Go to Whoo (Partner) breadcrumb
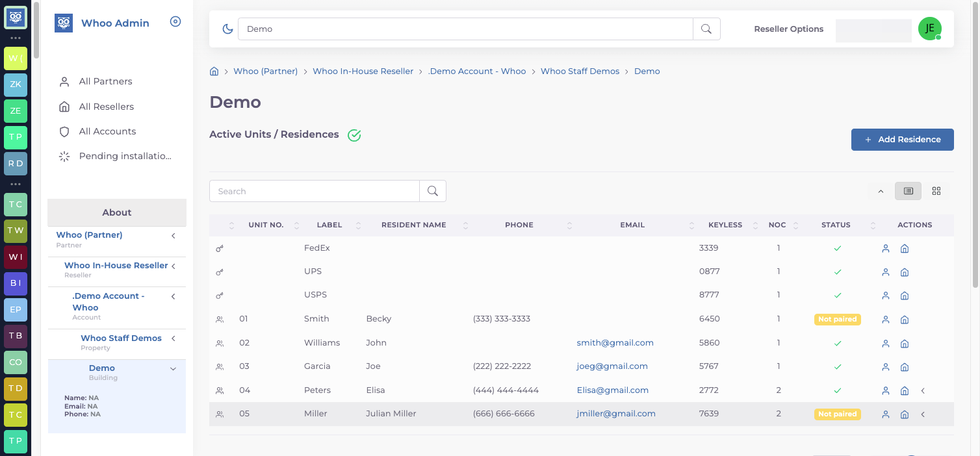980x456 pixels. (x=266, y=71)
